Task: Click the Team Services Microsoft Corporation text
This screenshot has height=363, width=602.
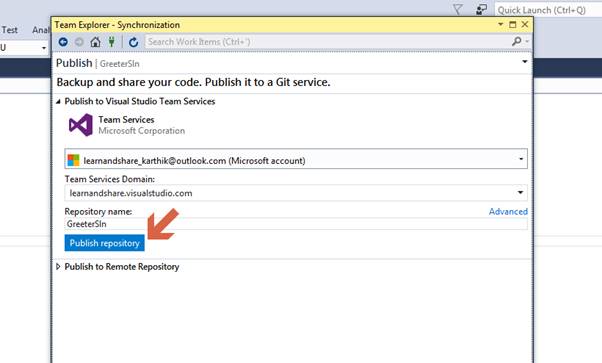Action: [142, 125]
